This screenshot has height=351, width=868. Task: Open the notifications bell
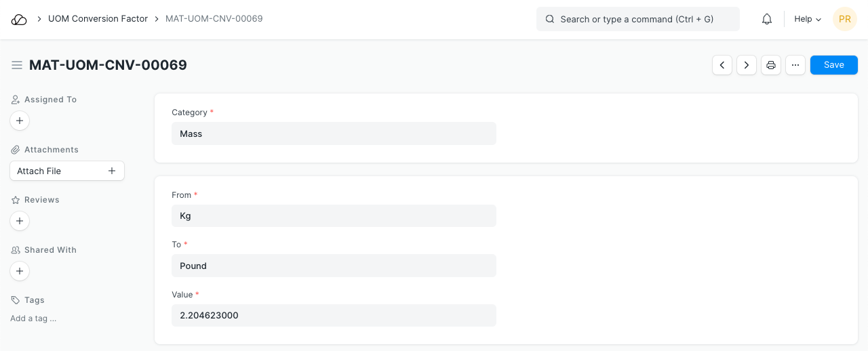pos(767,20)
